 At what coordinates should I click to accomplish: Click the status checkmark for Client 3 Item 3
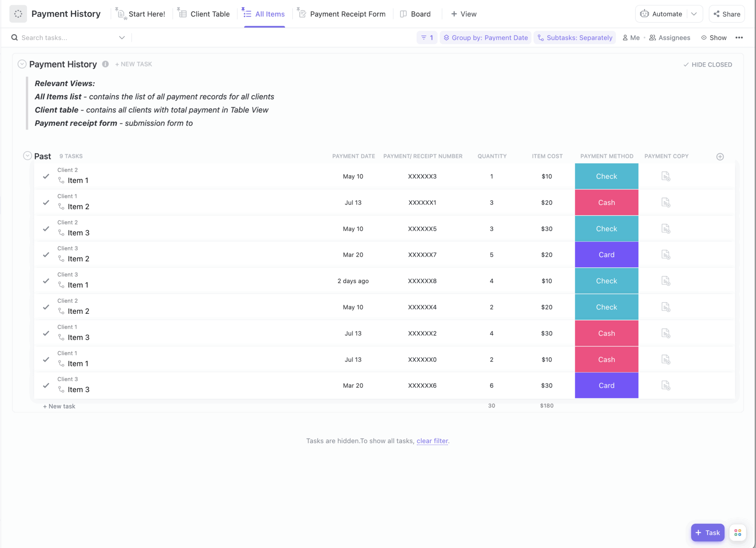pyautogui.click(x=46, y=385)
